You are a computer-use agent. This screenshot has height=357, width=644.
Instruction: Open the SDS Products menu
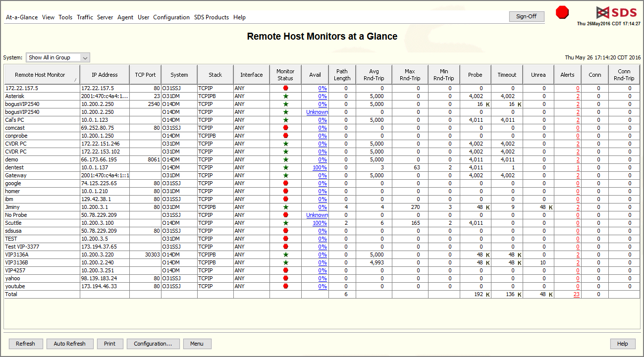click(212, 17)
